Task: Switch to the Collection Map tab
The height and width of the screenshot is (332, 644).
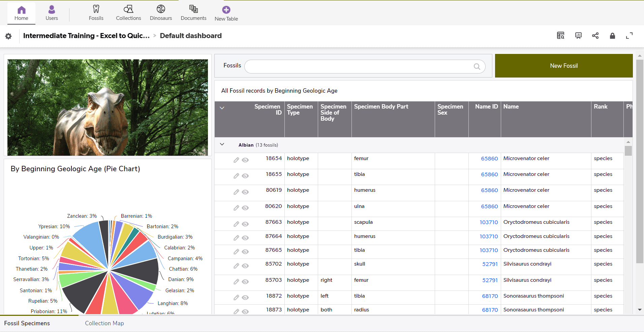Action: tap(104, 323)
